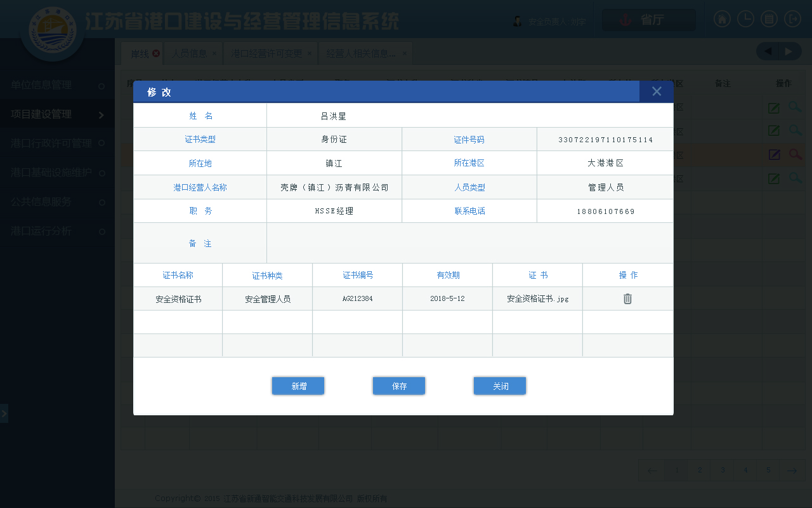Image resolution: width=812 pixels, height=508 pixels.
Task: Click the home icon in header
Action: tap(722, 19)
